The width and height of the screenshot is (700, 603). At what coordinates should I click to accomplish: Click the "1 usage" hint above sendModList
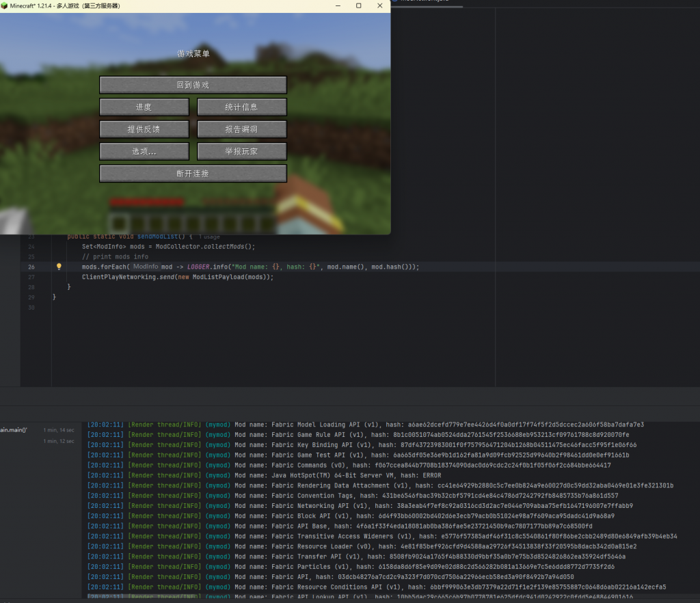click(x=209, y=237)
